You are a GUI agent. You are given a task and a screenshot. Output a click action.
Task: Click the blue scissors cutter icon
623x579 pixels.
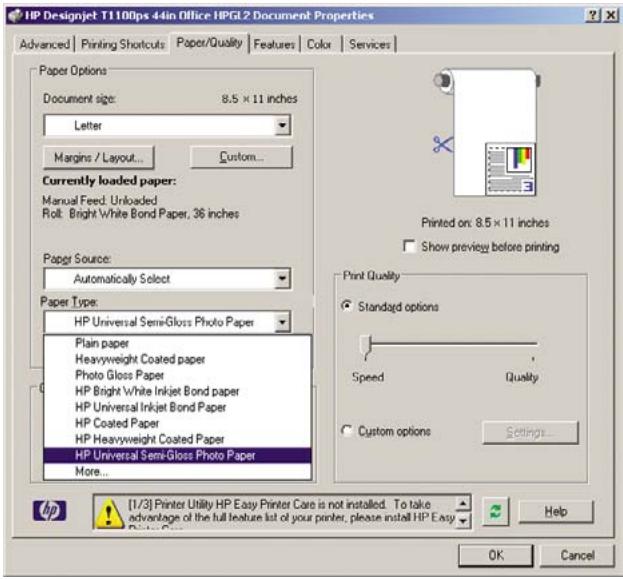[443, 144]
